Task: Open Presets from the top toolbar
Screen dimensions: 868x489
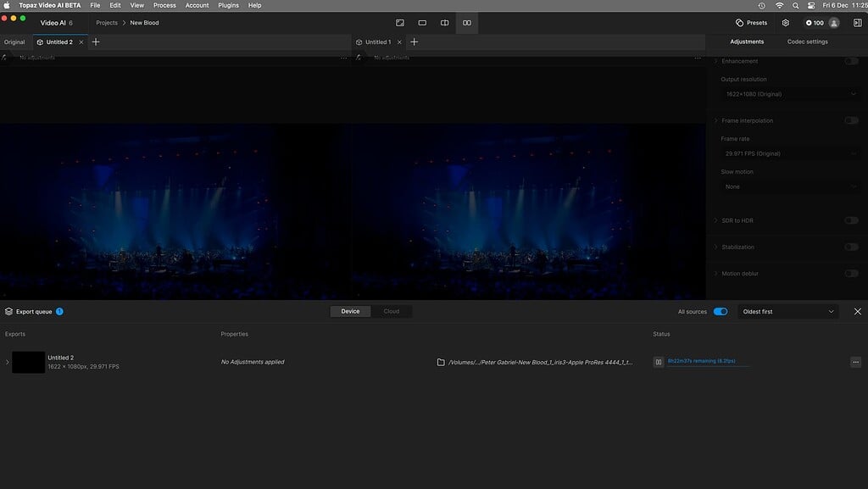Action: click(x=751, y=23)
